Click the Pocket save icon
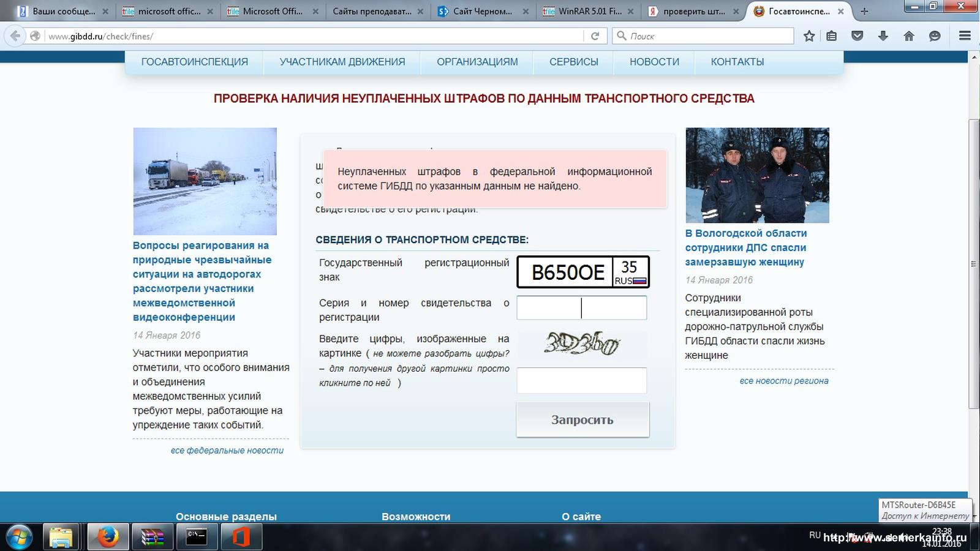Viewport: 980px width, 551px height. tap(858, 36)
